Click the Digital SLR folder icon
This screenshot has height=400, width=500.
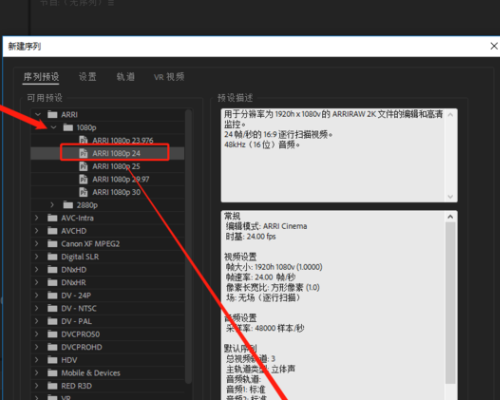(52, 257)
